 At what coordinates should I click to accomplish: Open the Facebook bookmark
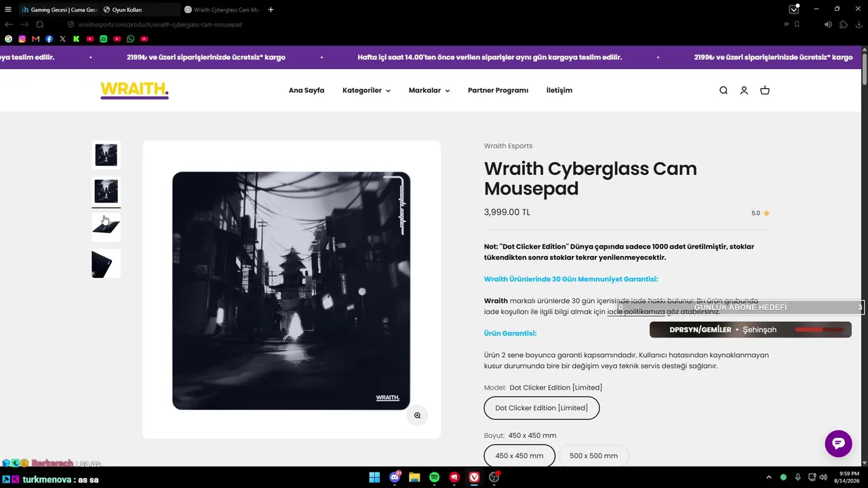(50, 39)
